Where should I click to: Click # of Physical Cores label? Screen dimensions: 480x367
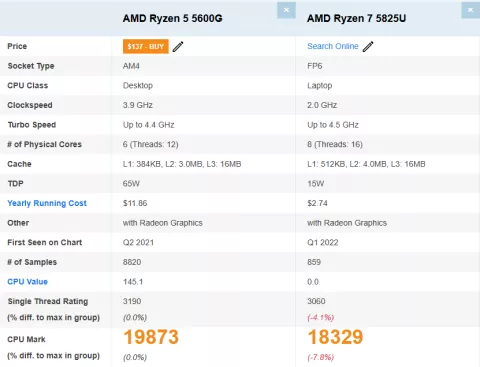(x=44, y=144)
